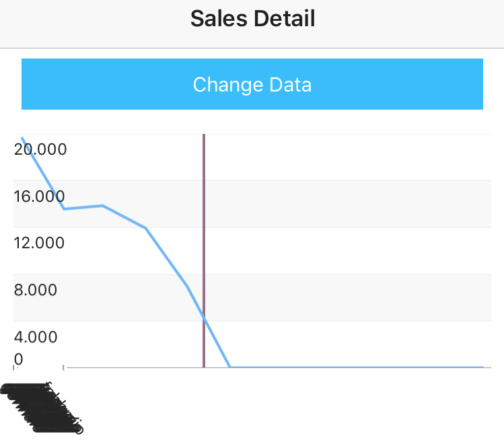Select the line's starting peak point
This screenshot has width=504, height=448.
tap(22, 139)
